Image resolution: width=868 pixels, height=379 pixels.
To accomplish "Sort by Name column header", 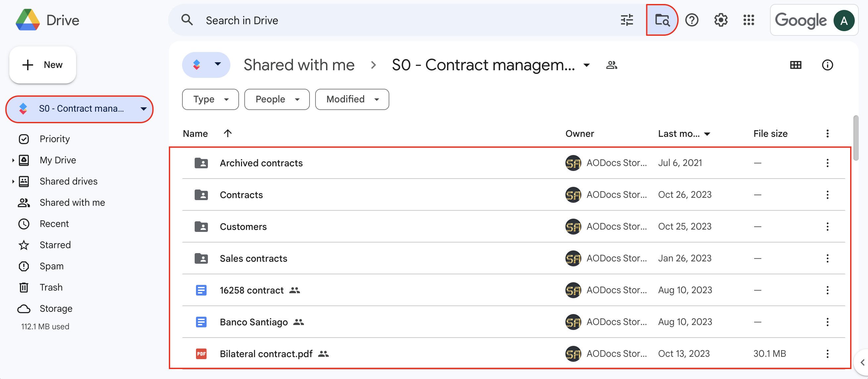I will (195, 134).
